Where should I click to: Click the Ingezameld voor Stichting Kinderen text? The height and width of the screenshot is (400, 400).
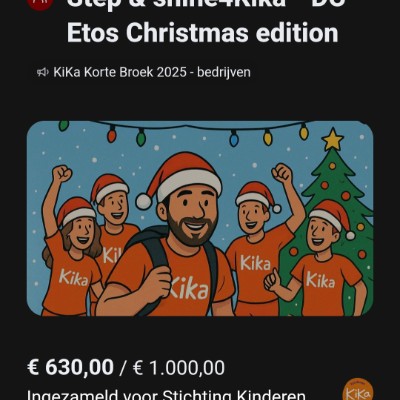click(166, 395)
